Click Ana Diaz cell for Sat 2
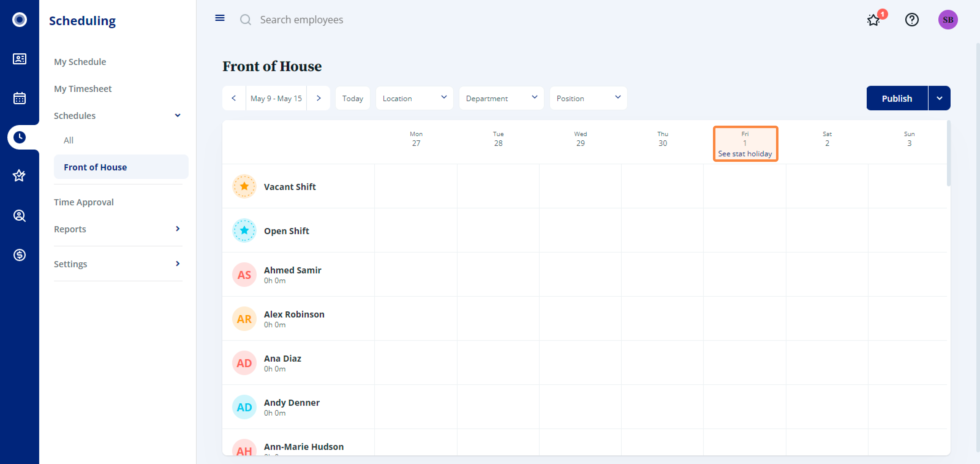The height and width of the screenshot is (464, 980). (827, 363)
